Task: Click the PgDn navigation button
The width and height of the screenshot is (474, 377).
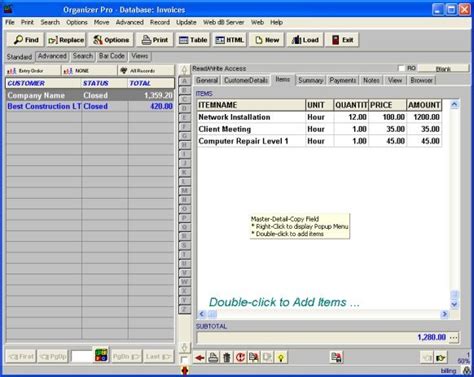Action: (x=126, y=357)
